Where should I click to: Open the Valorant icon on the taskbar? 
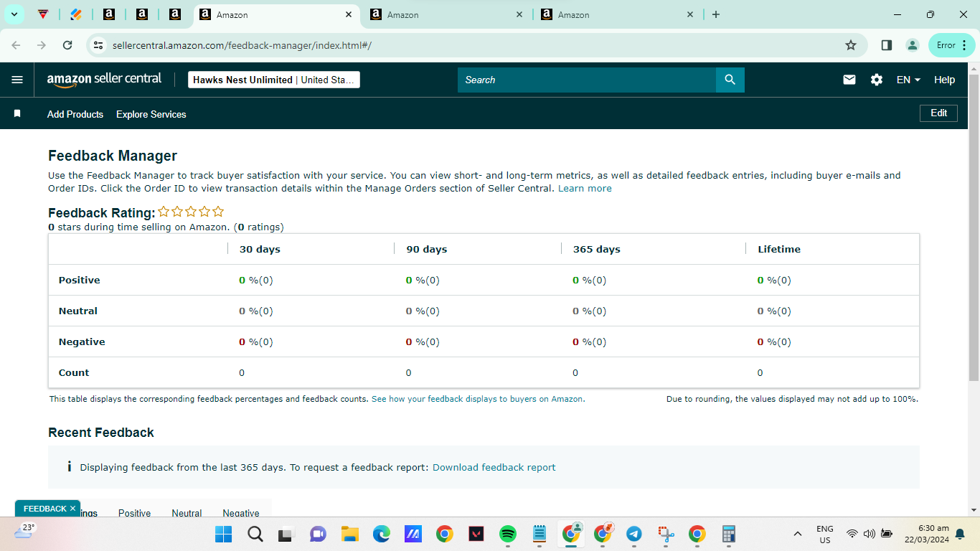pyautogui.click(x=476, y=534)
